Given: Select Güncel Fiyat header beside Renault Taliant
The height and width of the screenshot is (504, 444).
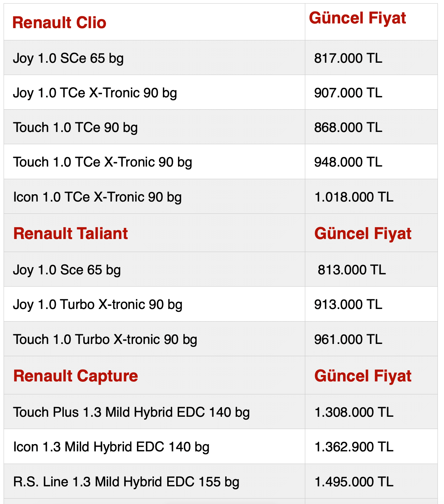Looking at the screenshot, I should 363,233.
